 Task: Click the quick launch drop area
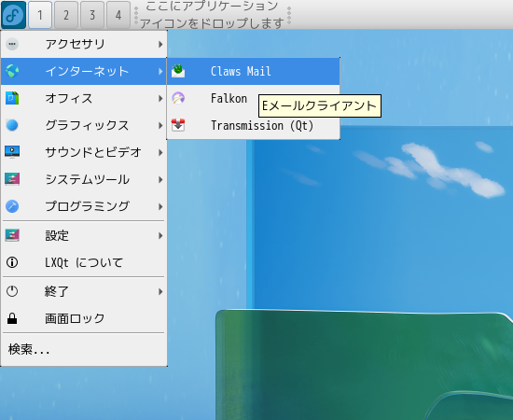(212, 15)
